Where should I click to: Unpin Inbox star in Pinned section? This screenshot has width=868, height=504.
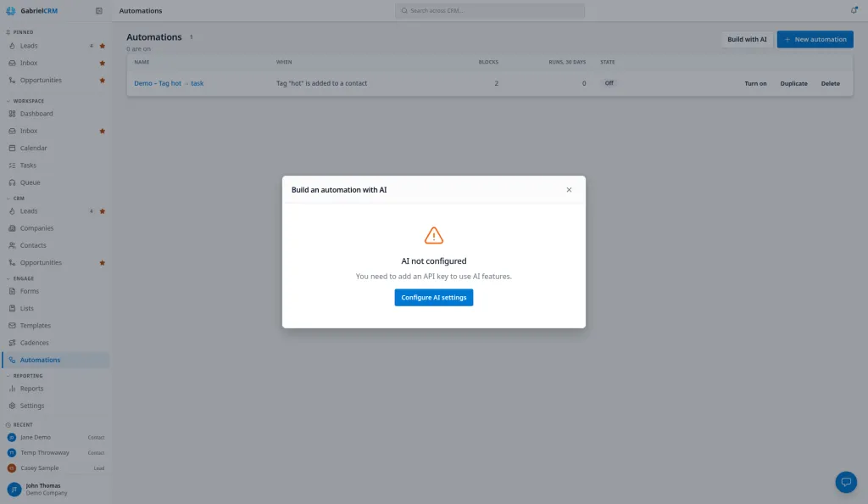103,63
